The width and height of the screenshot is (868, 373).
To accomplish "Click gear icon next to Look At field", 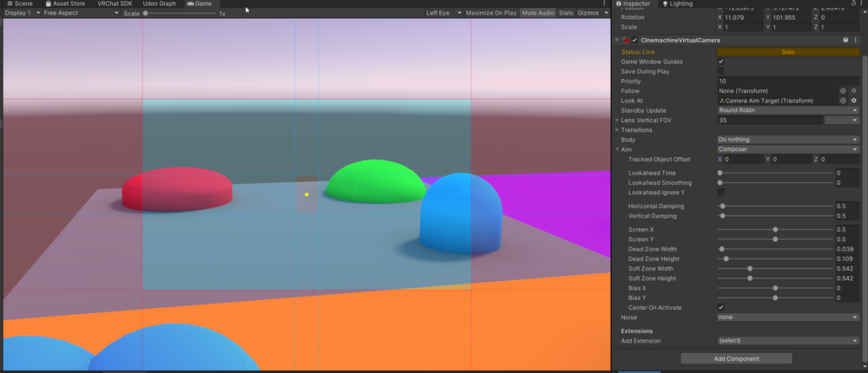I will pos(854,101).
